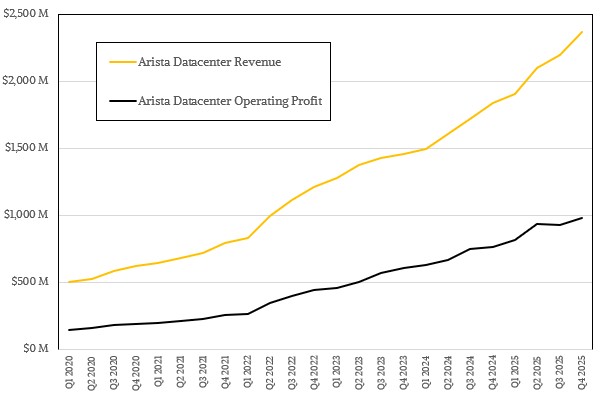Select the revenue line's Q1 2020 starting point
Screen dimensions: 600x402
70,282
